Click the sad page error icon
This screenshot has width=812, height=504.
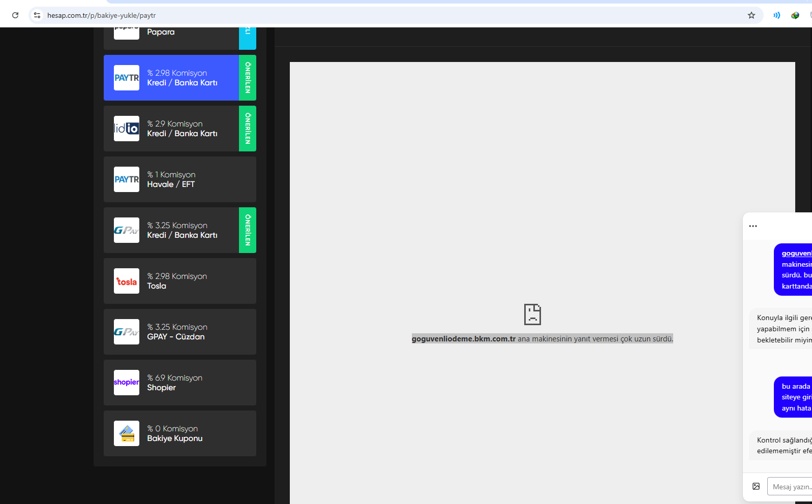point(532,314)
